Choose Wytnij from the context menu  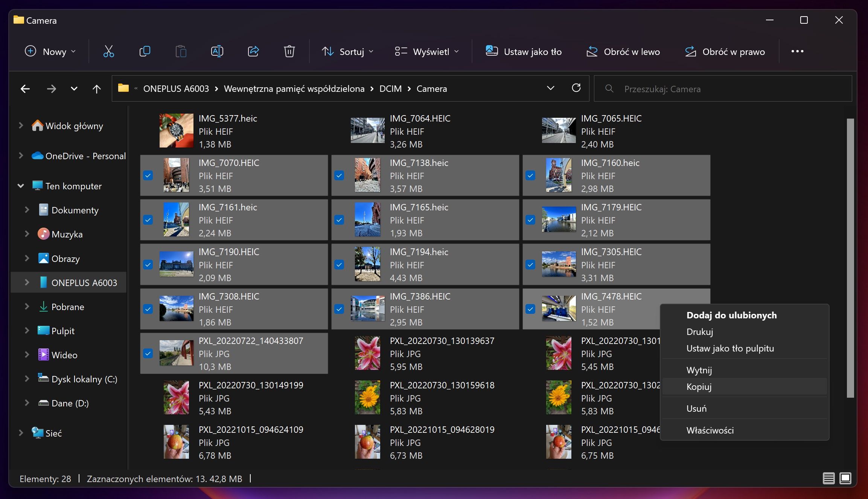click(x=745, y=370)
